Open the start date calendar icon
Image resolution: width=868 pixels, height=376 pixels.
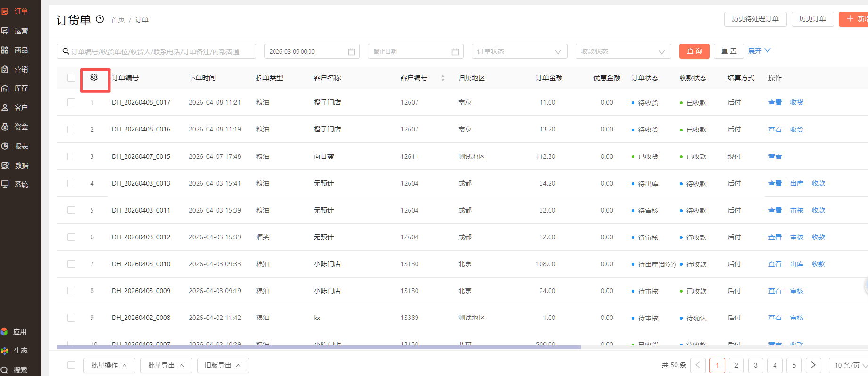coord(351,52)
